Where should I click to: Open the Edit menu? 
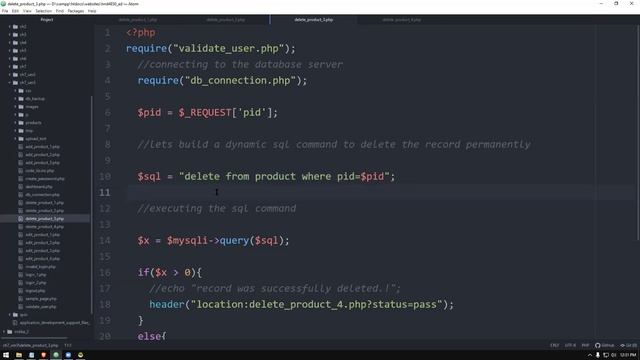tap(16, 11)
